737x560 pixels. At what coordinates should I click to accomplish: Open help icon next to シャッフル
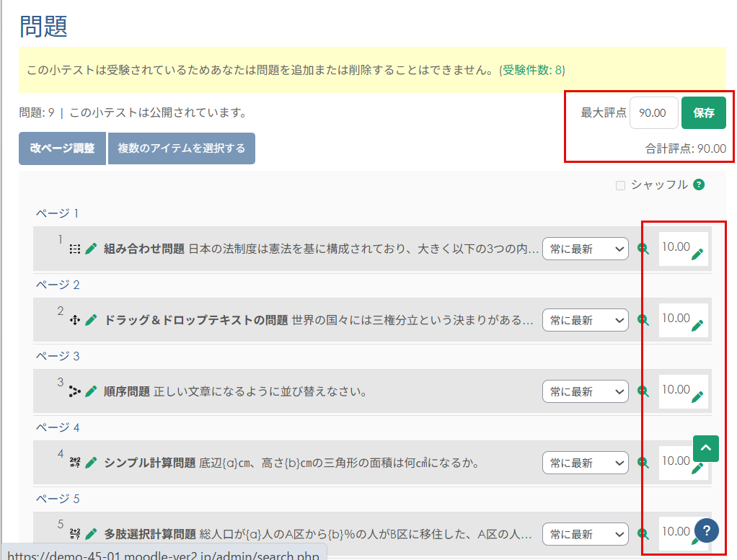[698, 185]
